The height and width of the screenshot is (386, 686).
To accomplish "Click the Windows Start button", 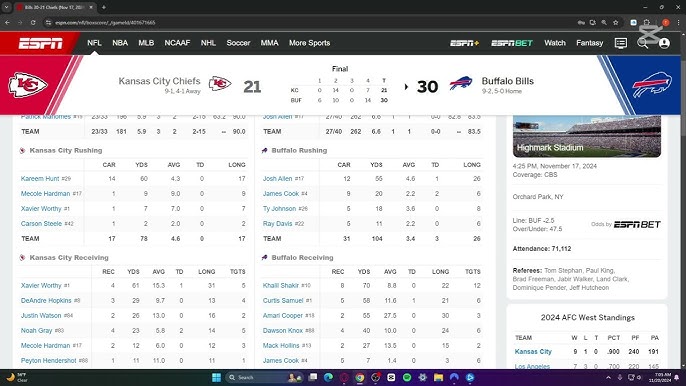I will 216,377.
